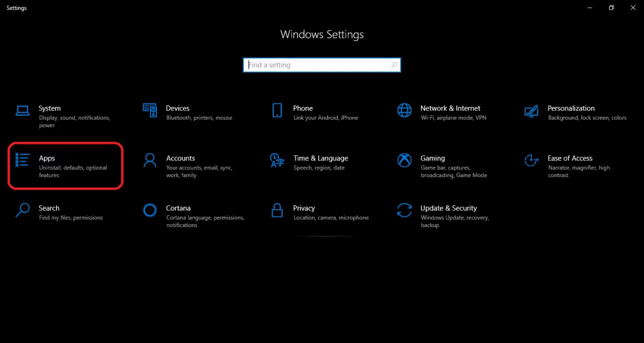Image resolution: width=644 pixels, height=343 pixels.
Task: Click the Update & Security heading
Action: [x=449, y=208]
